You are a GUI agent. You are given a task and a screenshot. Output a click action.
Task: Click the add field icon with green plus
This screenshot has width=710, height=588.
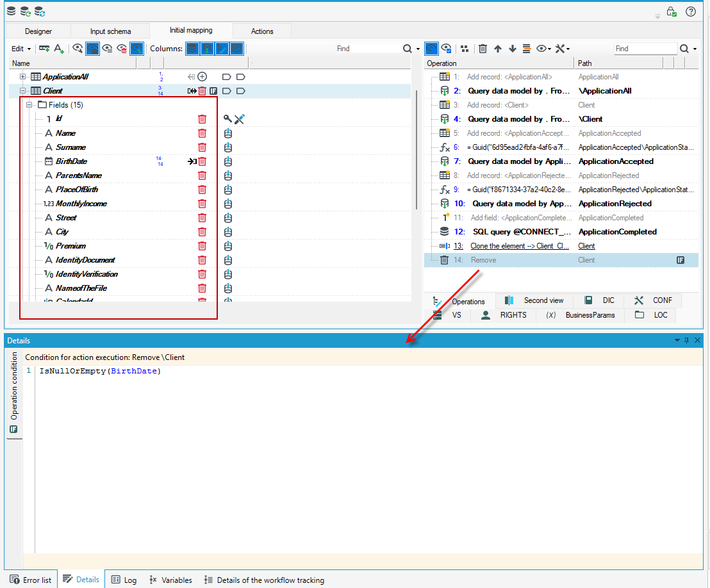coord(44,49)
